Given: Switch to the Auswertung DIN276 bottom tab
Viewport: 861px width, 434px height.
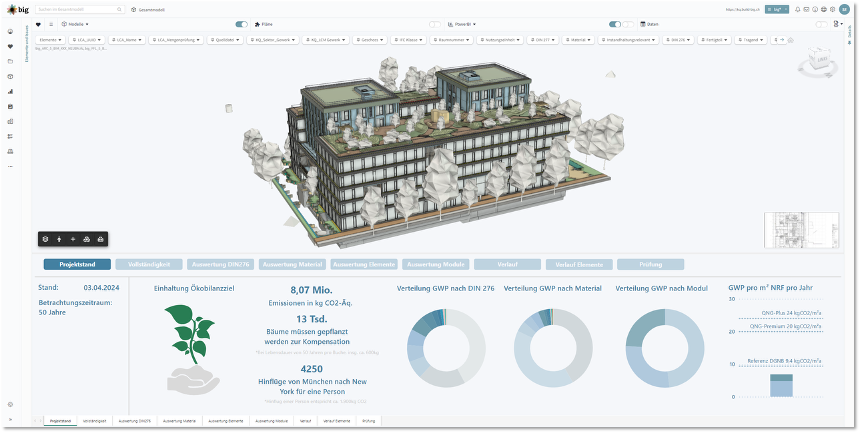Looking at the screenshot, I should coord(135,421).
